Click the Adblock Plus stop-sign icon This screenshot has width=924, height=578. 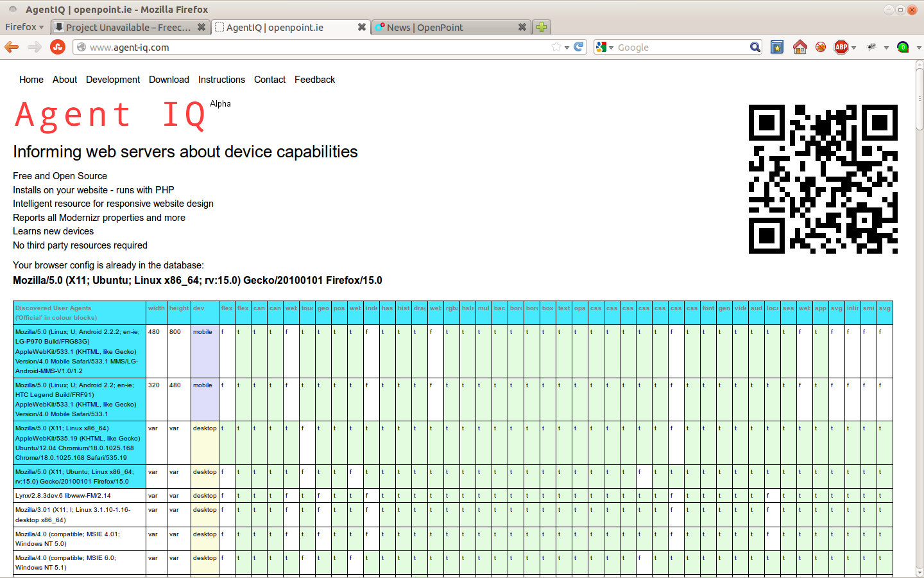[x=842, y=47]
